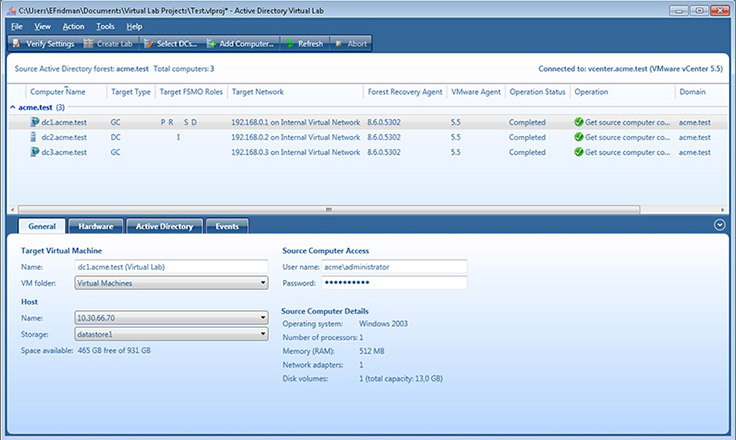Sort by Target Type column header

pyautogui.click(x=130, y=92)
